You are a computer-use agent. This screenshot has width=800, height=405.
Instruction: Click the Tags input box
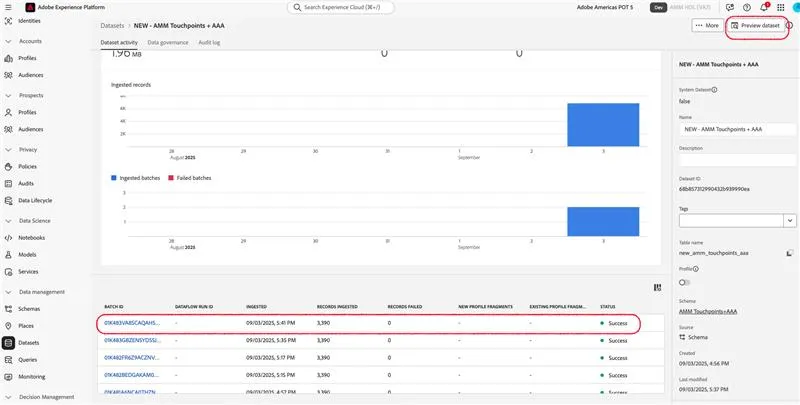click(732, 221)
